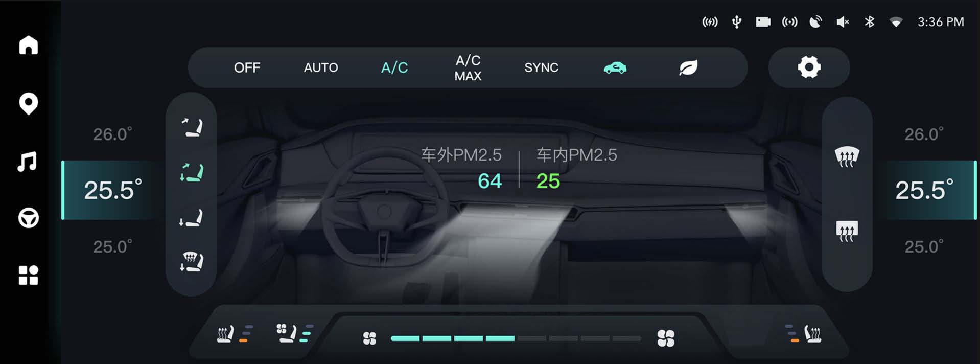
Task: Activate A/C MAX mode
Action: 468,68
